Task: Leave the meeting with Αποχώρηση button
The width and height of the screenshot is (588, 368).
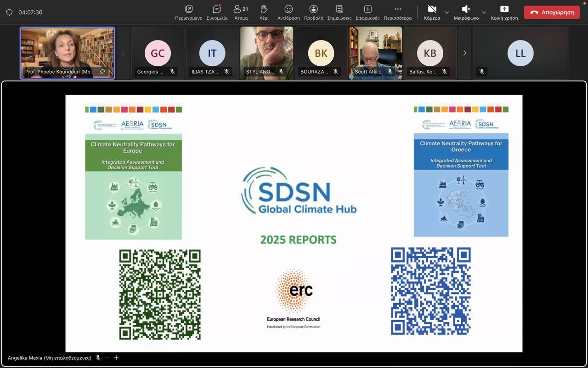Action: [552, 12]
